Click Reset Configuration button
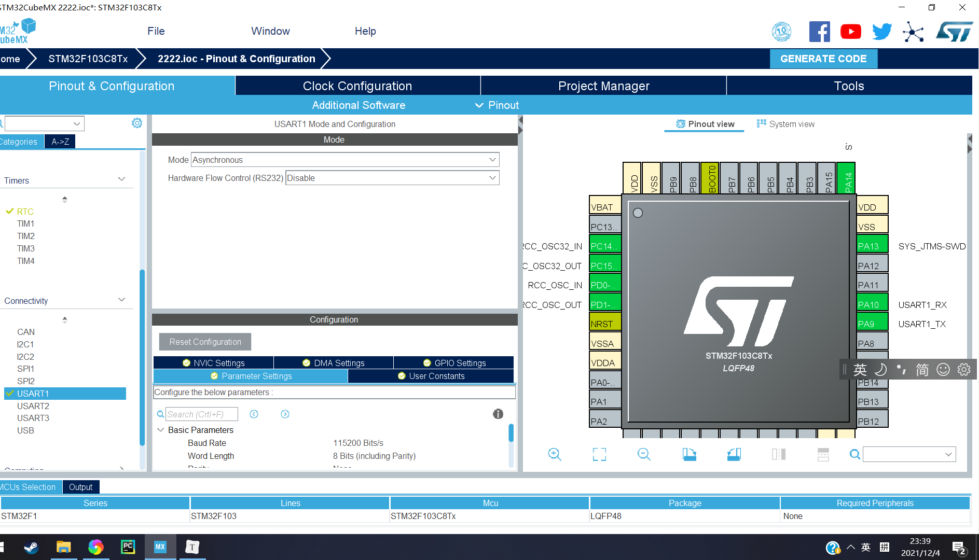Image resolution: width=979 pixels, height=560 pixels. (205, 342)
